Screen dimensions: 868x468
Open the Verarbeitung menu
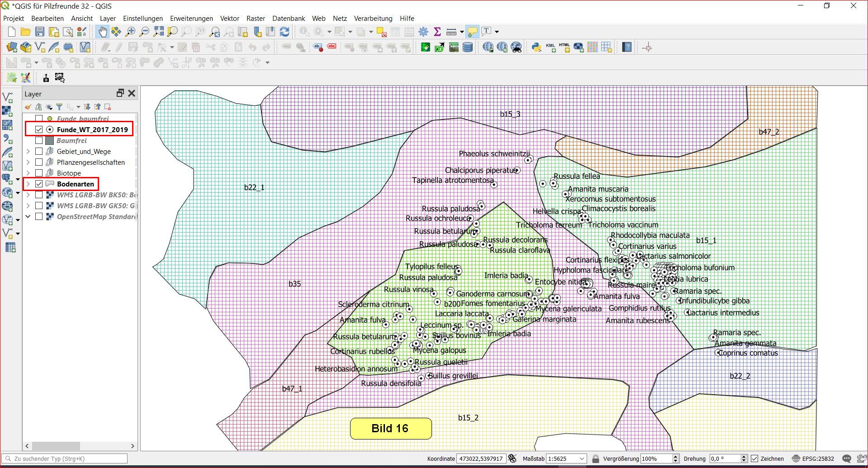point(373,18)
